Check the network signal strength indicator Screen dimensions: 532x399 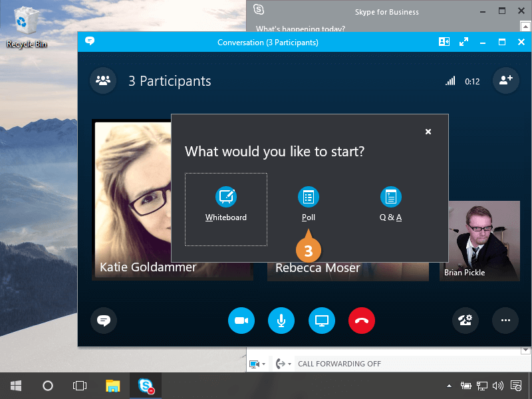click(450, 81)
